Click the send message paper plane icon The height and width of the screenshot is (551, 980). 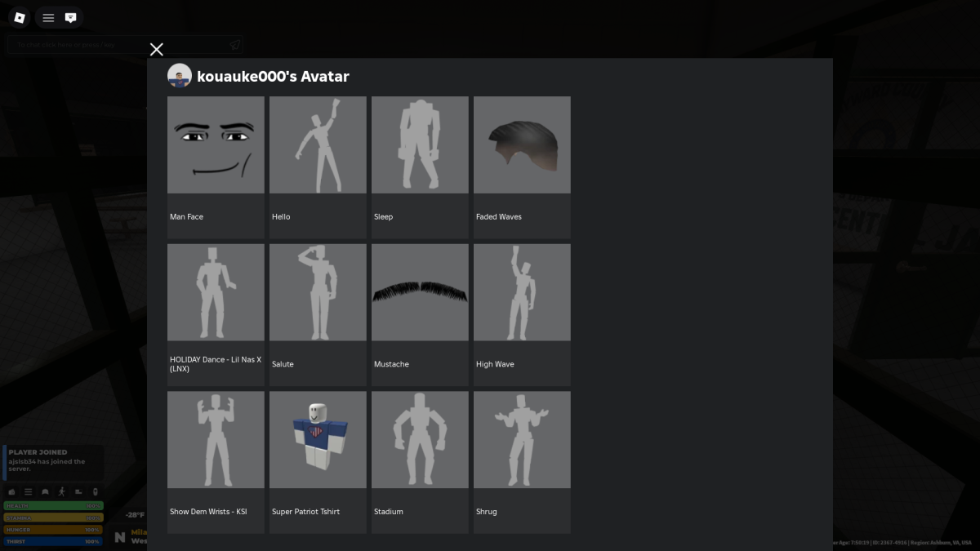[234, 45]
